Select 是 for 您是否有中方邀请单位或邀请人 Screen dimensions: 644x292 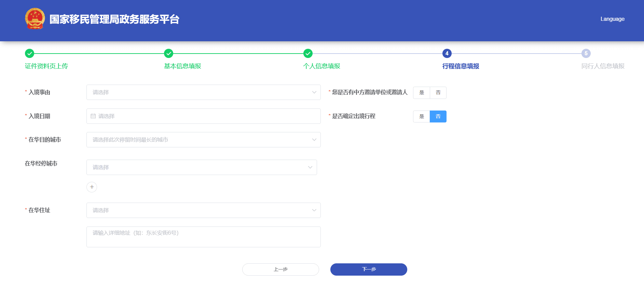coord(422,92)
